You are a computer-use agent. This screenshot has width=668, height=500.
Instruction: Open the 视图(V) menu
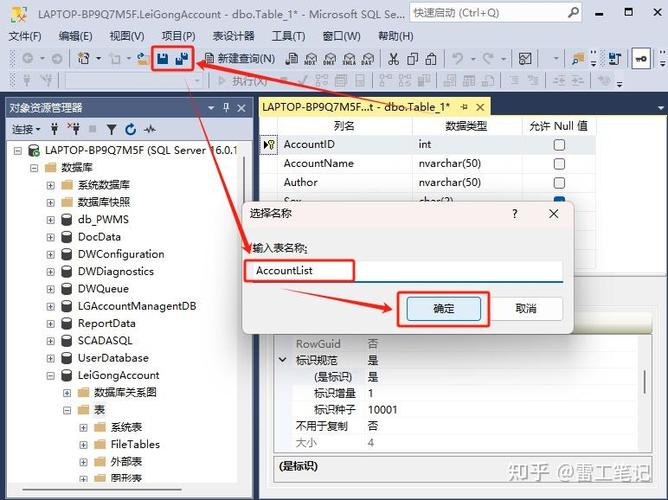[x=127, y=36]
